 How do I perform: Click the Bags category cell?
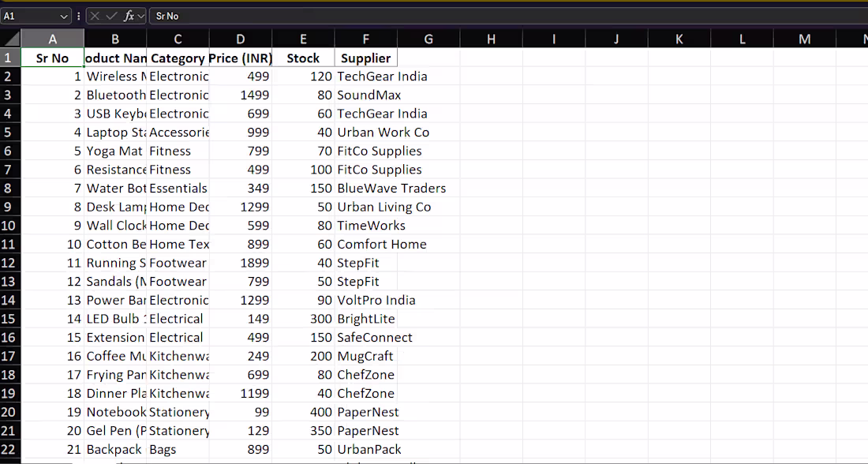178,450
